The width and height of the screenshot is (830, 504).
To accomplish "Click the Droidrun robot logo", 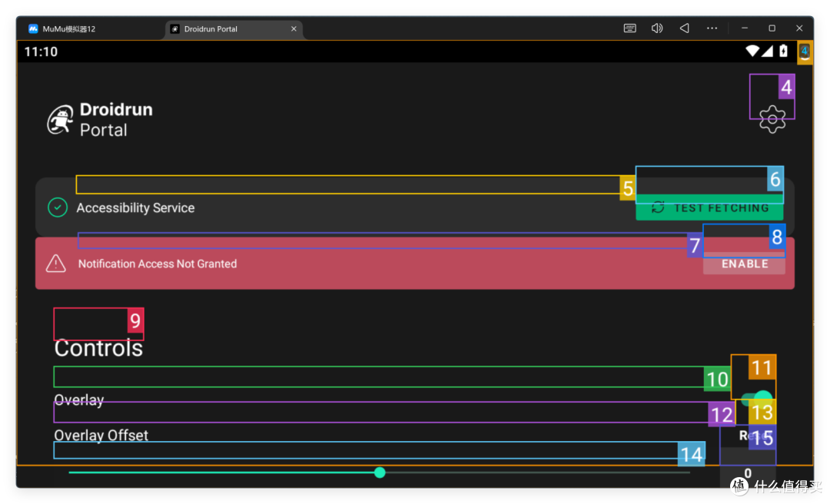I will point(61,121).
